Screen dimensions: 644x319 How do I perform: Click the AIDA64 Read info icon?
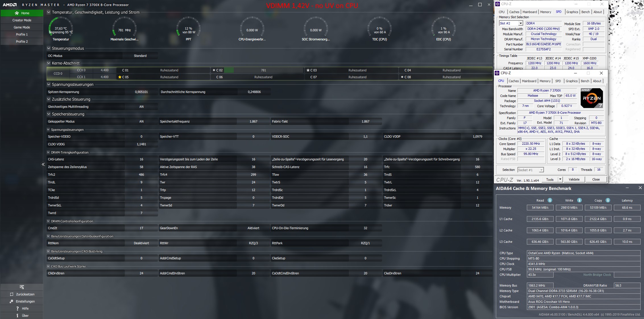550,200
